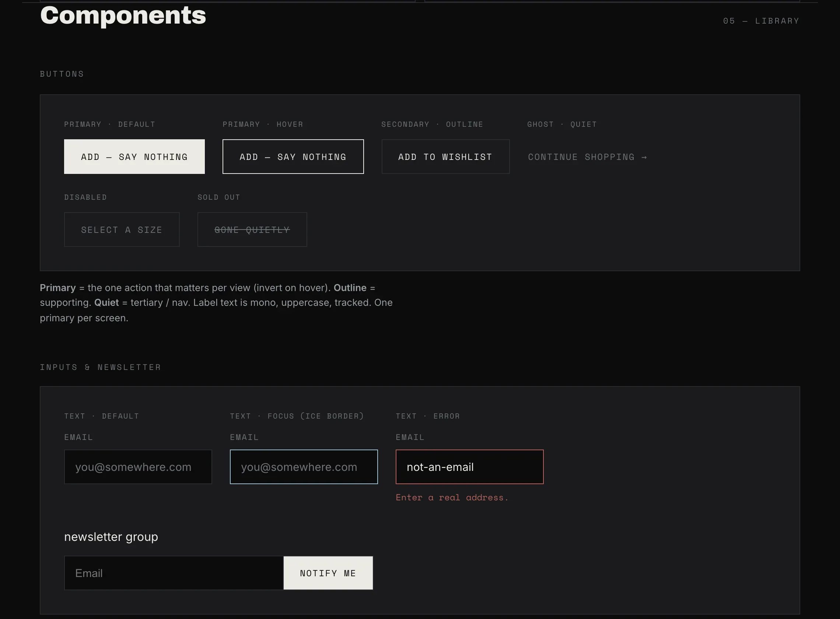Click the 'Add to Wishlist' button
The image size is (840, 619).
[x=445, y=157]
